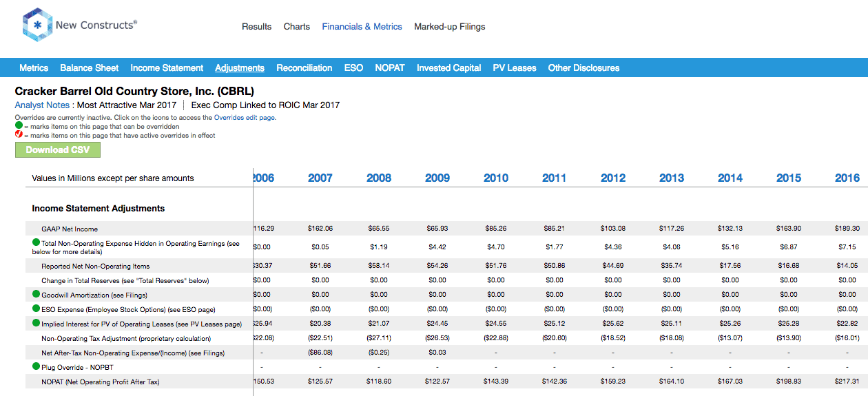Click Non-Operating Tax Adjustment row label
Image resolution: width=868 pixels, height=396 pixels.
126,338
